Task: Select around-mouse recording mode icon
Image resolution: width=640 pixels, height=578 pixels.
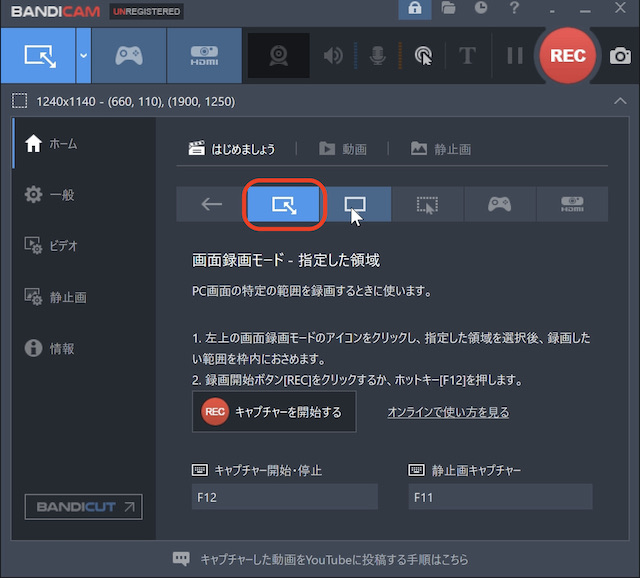Action: point(427,204)
